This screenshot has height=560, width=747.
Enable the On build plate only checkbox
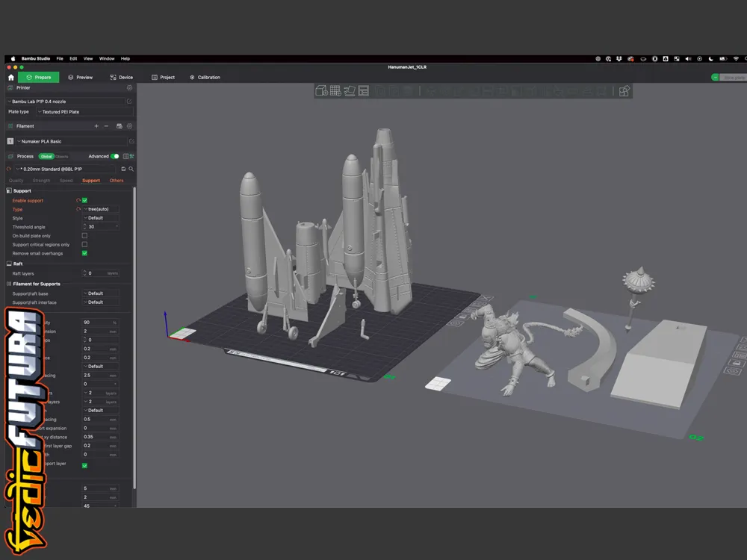click(84, 236)
